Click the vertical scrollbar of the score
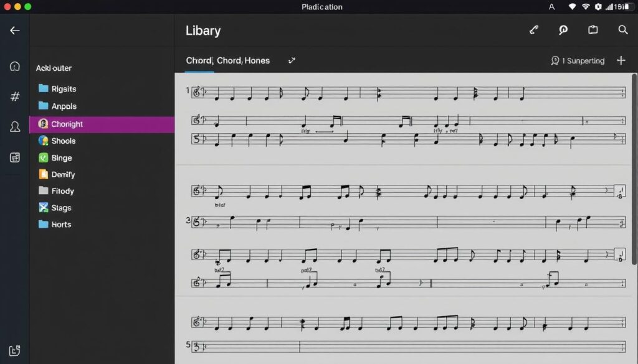Screen dimensions: 638x364 tap(634, 169)
